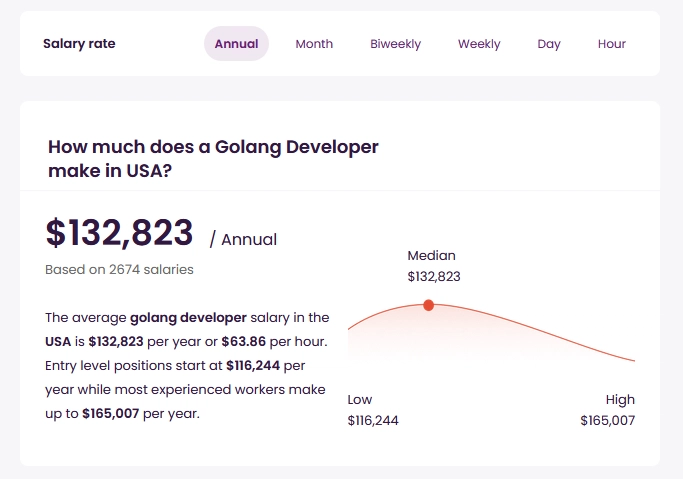This screenshot has width=683, height=479.
Task: Click the 'High' chart label
Action: [620, 400]
